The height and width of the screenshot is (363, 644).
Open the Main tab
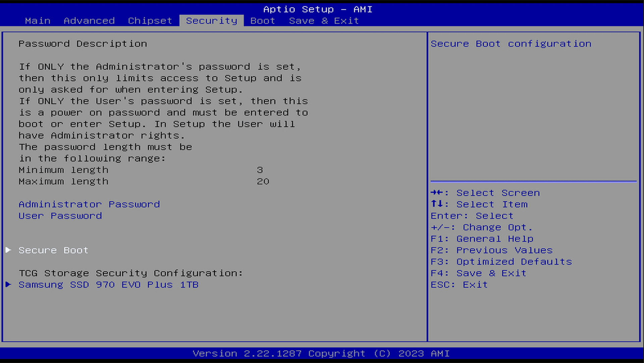(38, 21)
